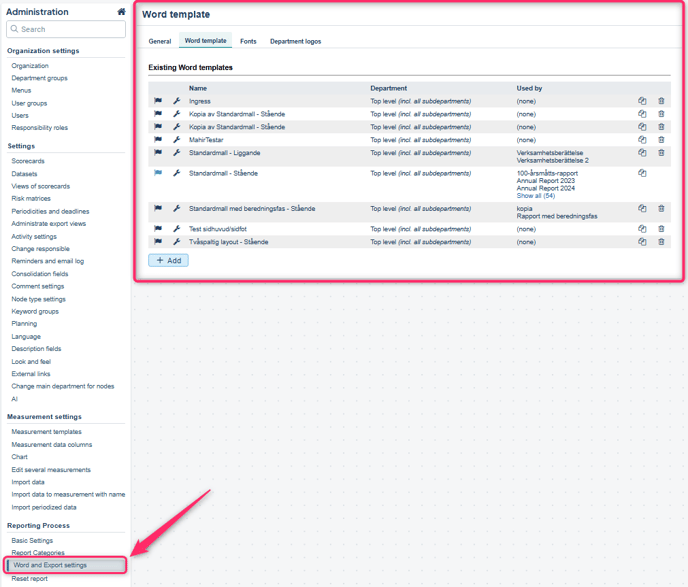Open Report Categories under Reporting Process
The width and height of the screenshot is (688, 587).
pyautogui.click(x=38, y=553)
